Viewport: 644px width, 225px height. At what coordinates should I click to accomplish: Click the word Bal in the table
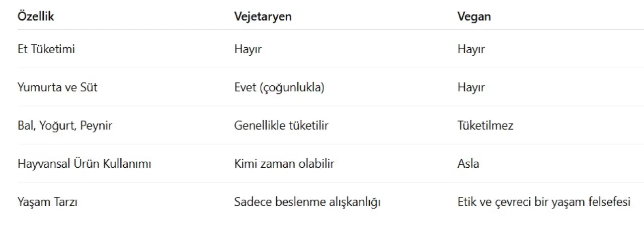[25, 126]
